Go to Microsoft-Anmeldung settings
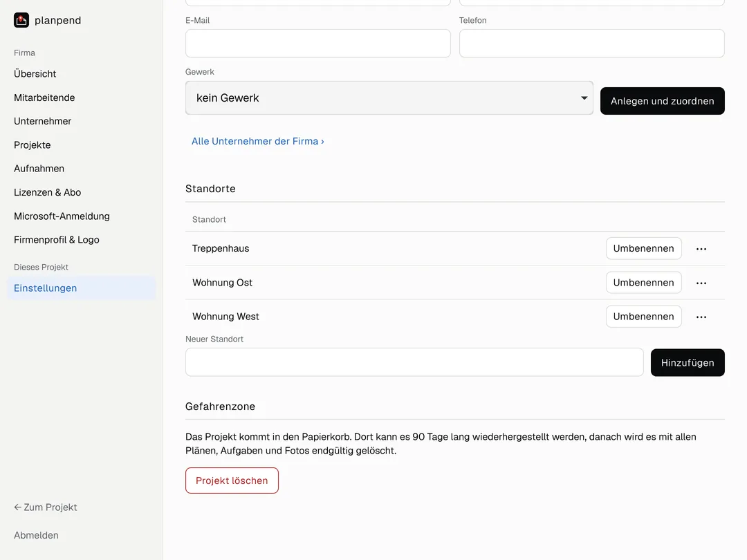Image resolution: width=747 pixels, height=560 pixels. (x=62, y=216)
